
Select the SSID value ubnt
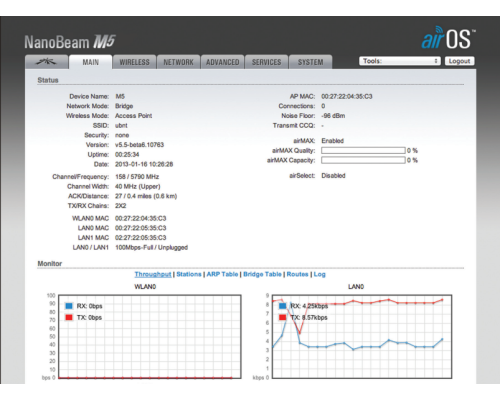coord(121,125)
